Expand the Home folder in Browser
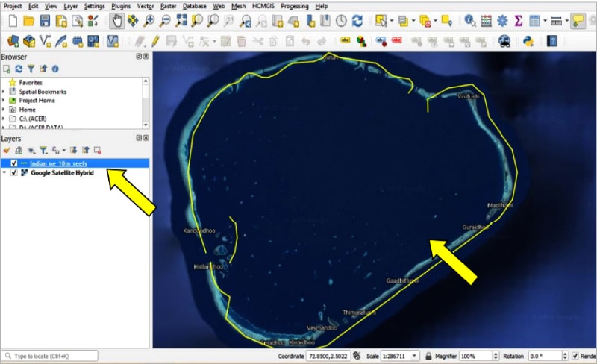 (4, 110)
